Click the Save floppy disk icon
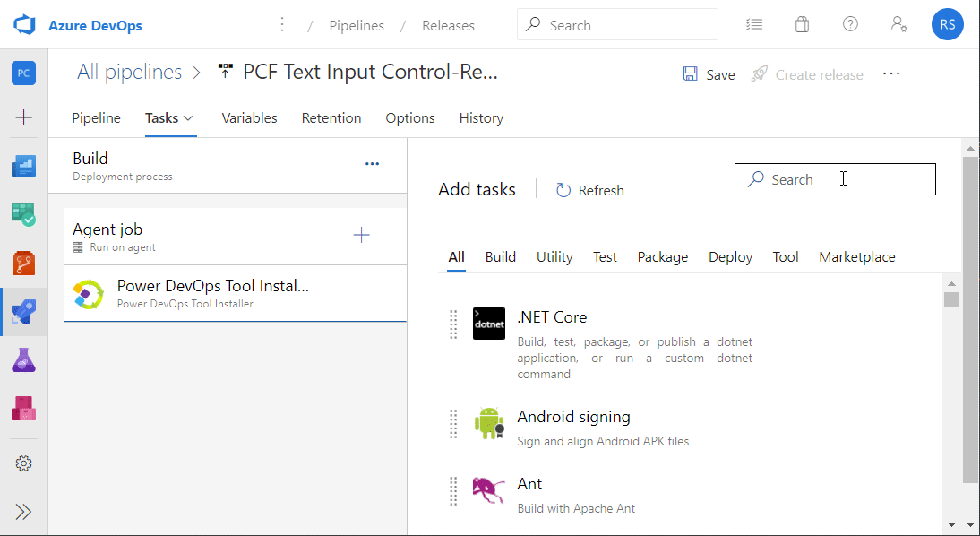The height and width of the screenshot is (536, 980). (x=690, y=73)
